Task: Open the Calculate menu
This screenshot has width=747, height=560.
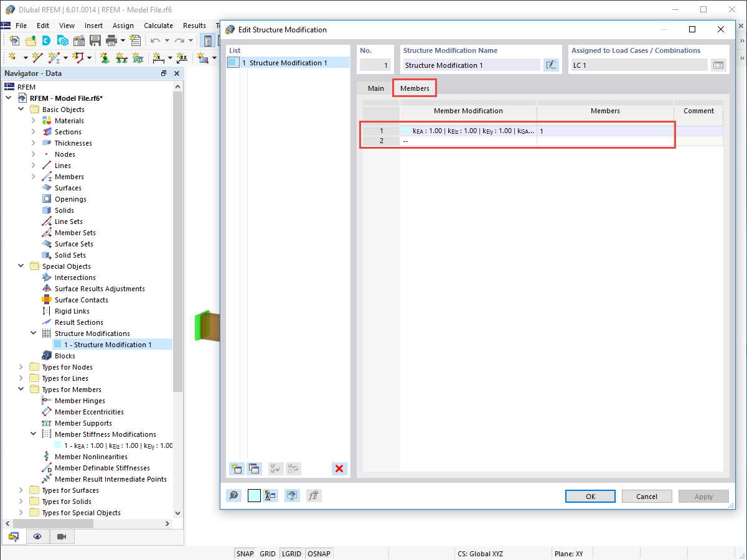Action: pos(158,26)
